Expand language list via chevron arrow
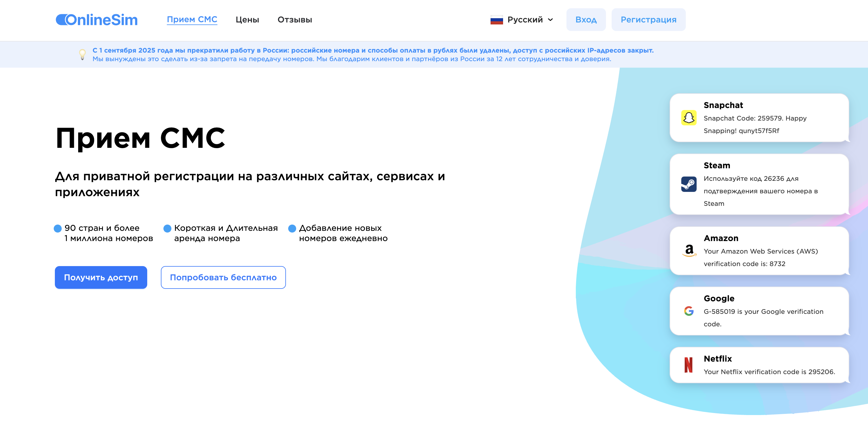 [550, 20]
